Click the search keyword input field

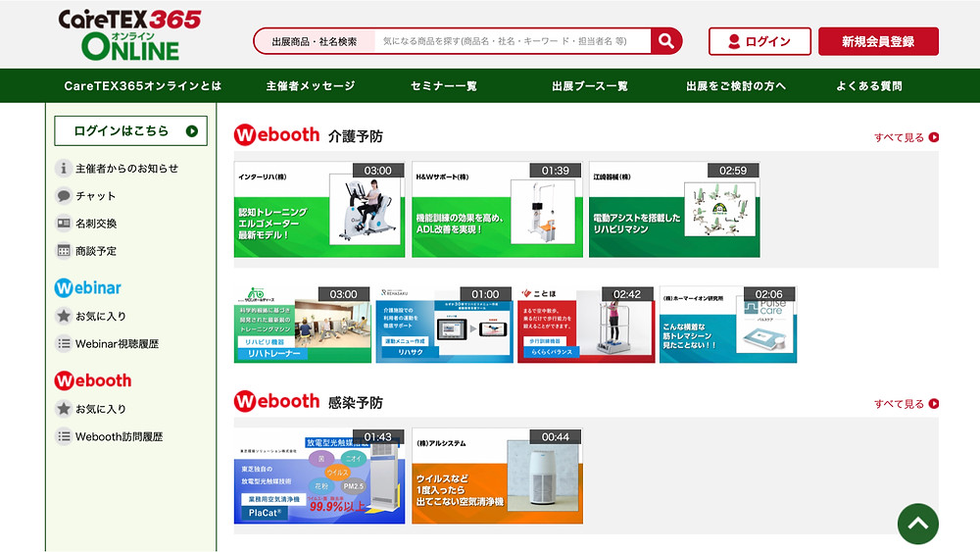[513, 41]
